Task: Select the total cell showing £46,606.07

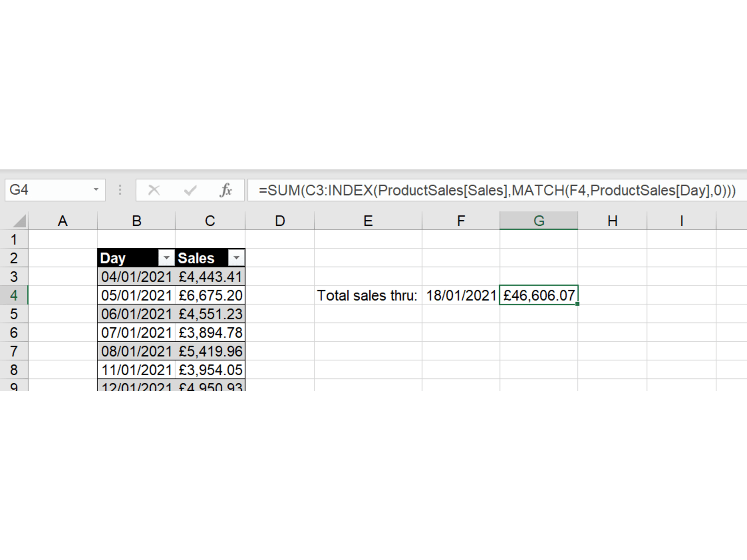Action: (x=538, y=295)
